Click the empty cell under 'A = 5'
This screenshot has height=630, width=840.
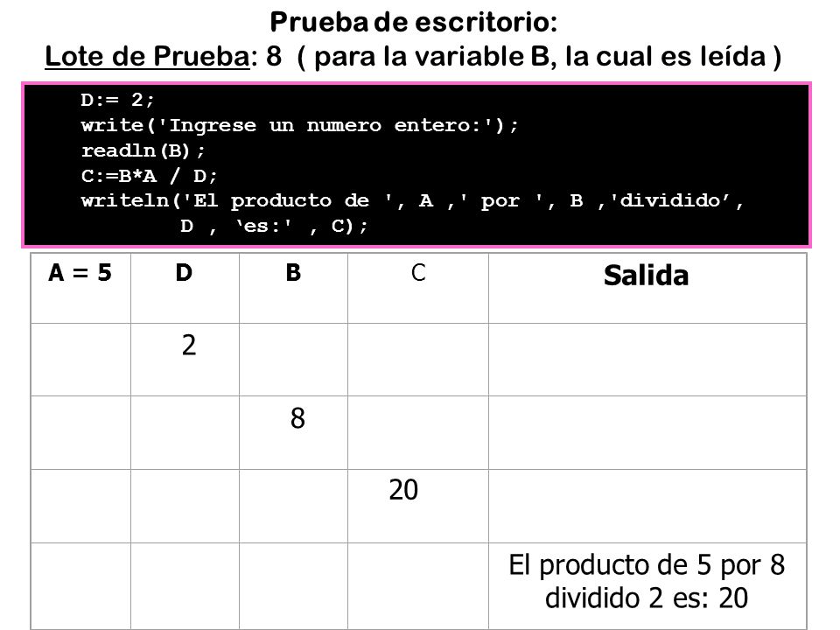tap(80, 360)
